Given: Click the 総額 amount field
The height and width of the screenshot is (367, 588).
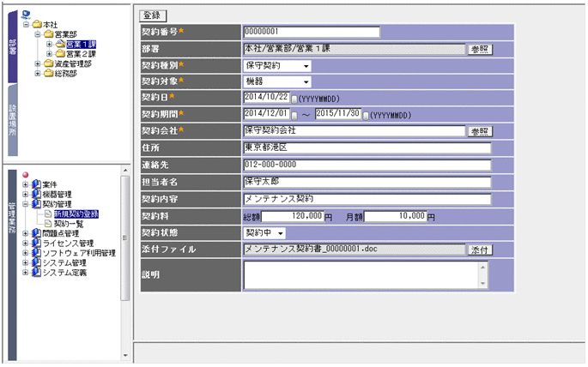Looking at the screenshot, I should [x=293, y=216].
